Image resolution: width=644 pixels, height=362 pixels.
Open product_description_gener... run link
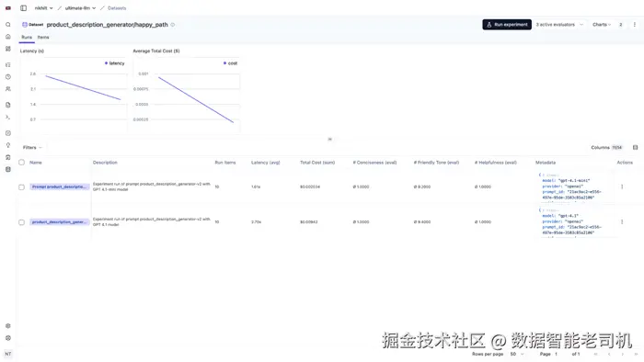(x=60, y=222)
